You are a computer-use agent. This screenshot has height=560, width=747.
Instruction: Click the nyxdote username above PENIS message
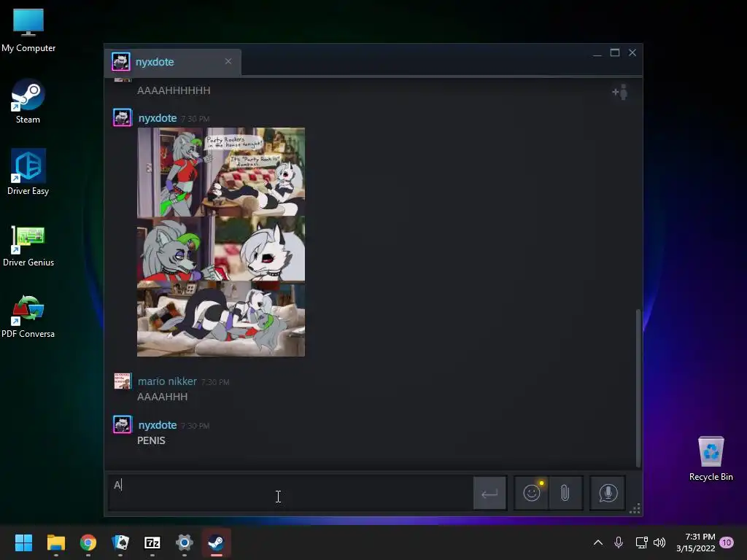158,425
